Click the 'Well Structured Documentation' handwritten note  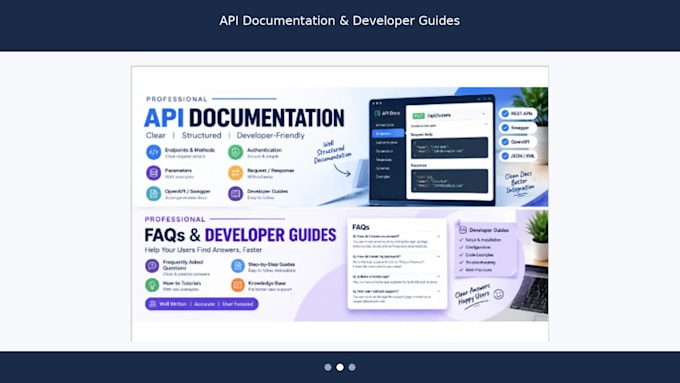(x=332, y=152)
